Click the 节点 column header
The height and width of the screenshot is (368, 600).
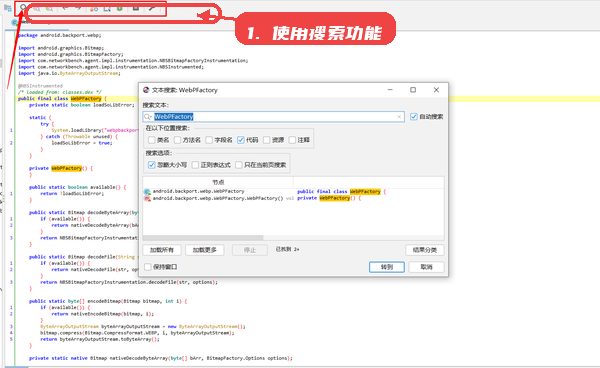click(218, 182)
